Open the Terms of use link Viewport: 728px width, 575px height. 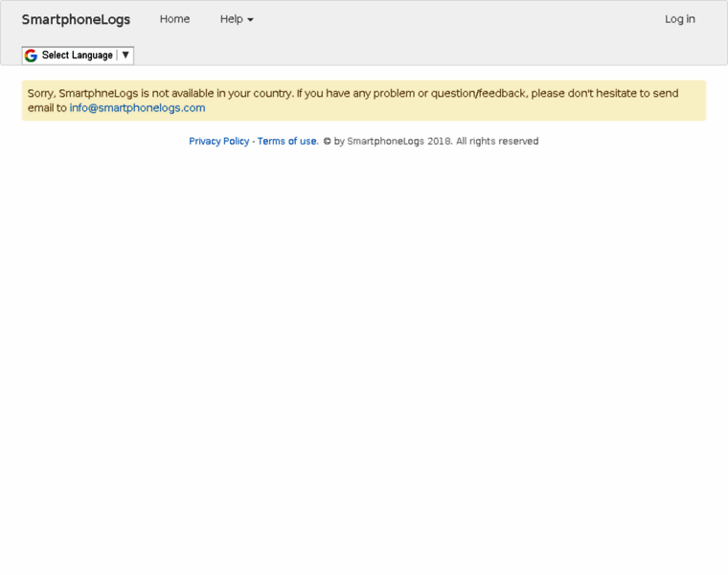tap(288, 141)
